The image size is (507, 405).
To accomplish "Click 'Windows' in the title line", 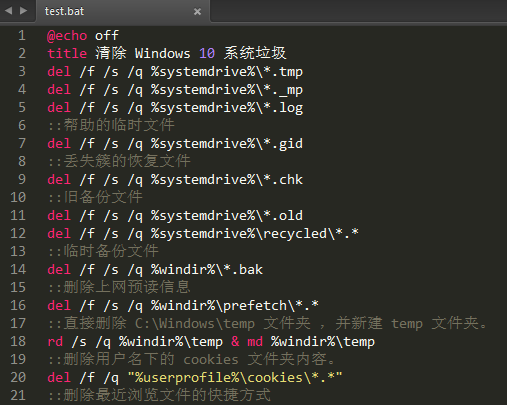I will pyautogui.click(x=162, y=53).
